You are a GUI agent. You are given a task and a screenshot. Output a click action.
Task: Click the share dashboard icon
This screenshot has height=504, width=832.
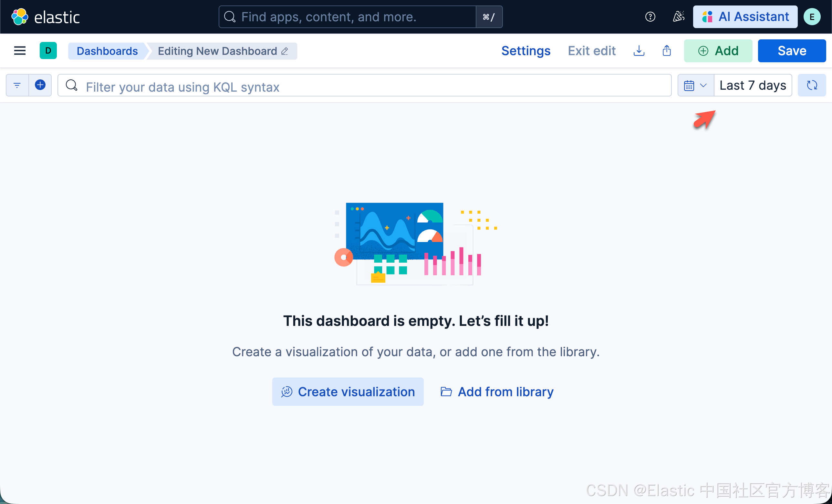point(667,51)
